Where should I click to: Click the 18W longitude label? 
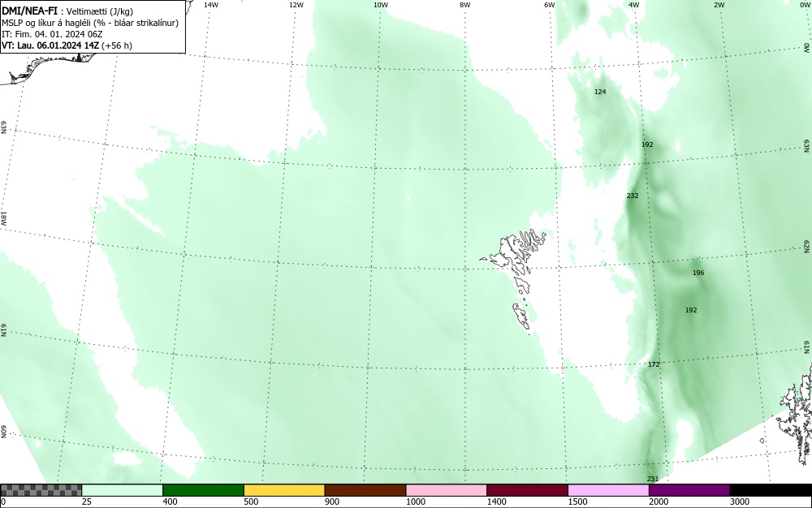pos(3,217)
